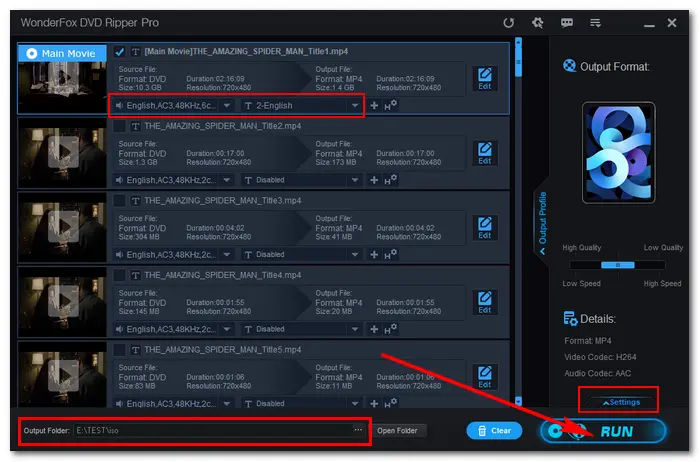Click the title list scrollbar up arrow
This screenshot has width=700, height=462.
(518, 42)
